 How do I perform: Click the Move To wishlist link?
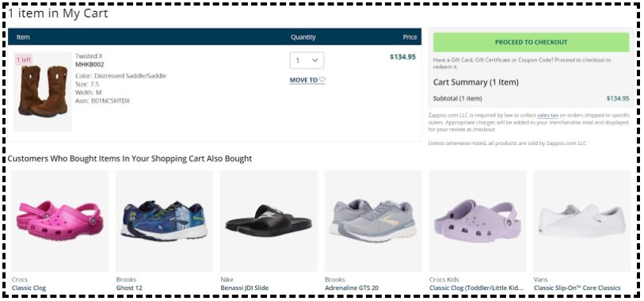tap(303, 80)
